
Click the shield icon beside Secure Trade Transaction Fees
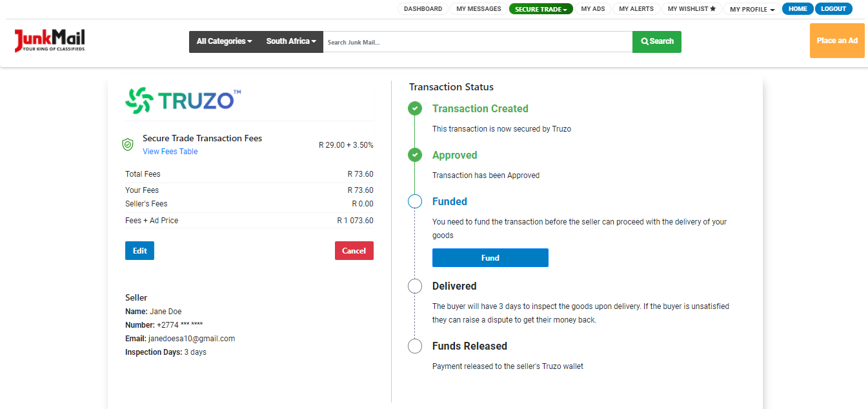tap(128, 144)
